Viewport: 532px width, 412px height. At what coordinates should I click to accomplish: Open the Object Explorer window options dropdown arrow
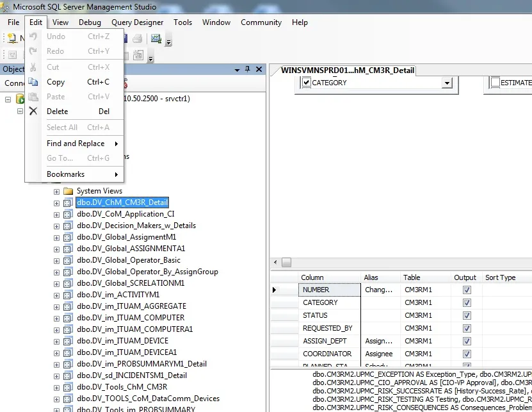coord(236,69)
